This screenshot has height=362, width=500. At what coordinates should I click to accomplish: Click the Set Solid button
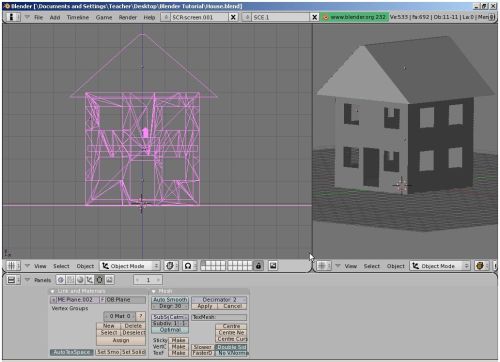[x=133, y=352]
